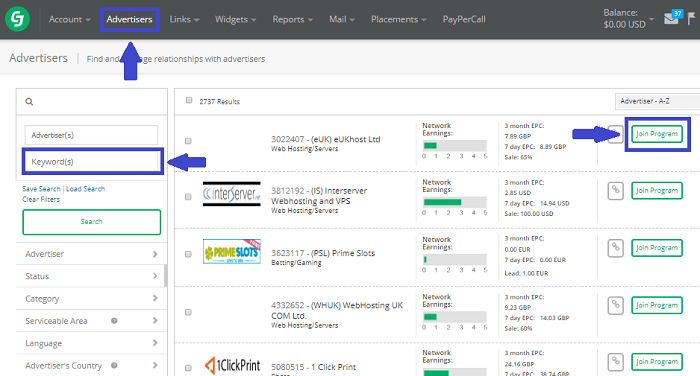Open advertiser 3022407 eUKhost Ltd link

[325, 139]
